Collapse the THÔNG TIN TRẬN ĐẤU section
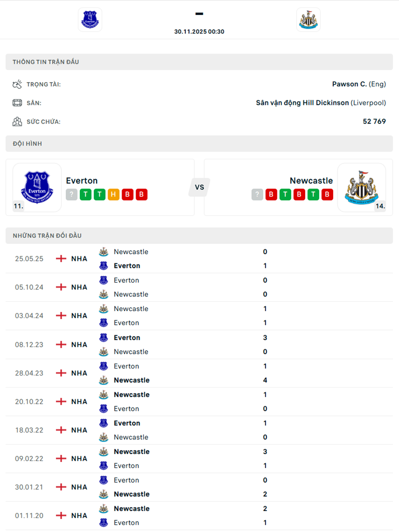Image resolution: width=399 pixels, height=532 pixels. pyautogui.click(x=46, y=62)
